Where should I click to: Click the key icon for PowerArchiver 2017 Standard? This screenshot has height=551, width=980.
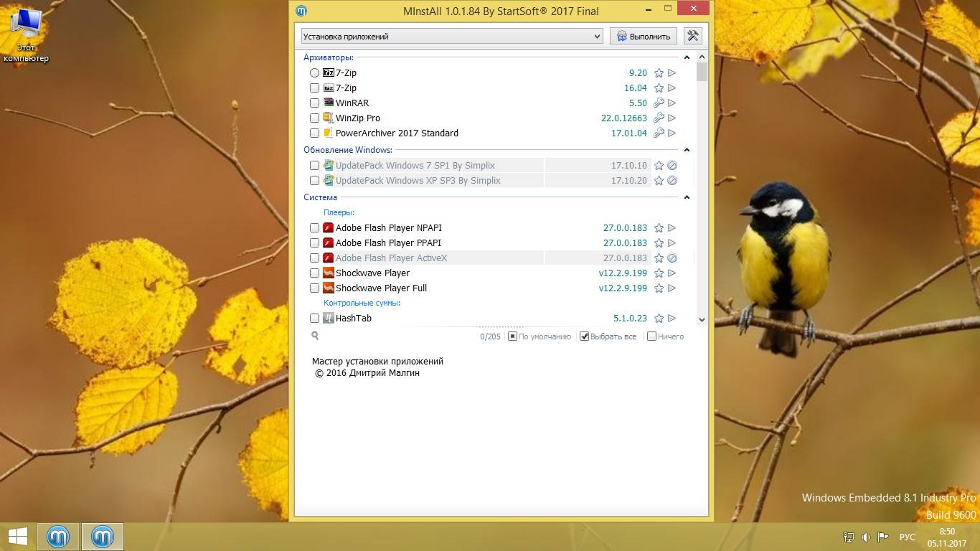(659, 133)
